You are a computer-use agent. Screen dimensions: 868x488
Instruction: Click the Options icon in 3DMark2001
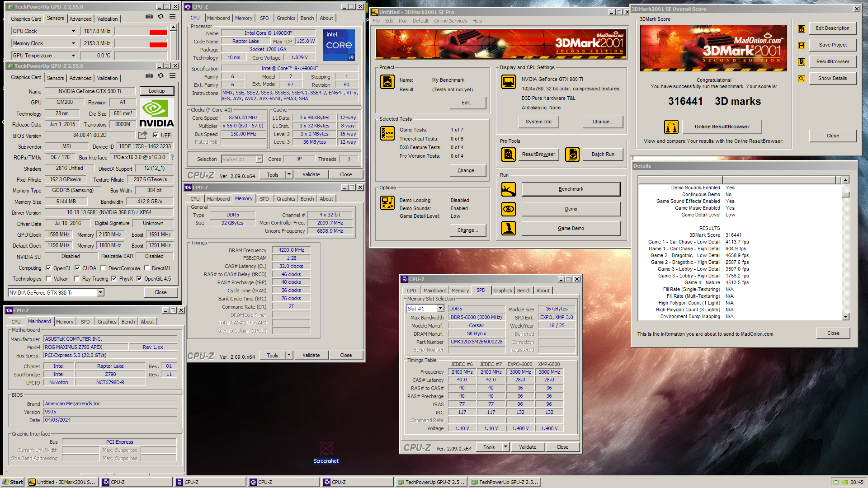(387, 203)
